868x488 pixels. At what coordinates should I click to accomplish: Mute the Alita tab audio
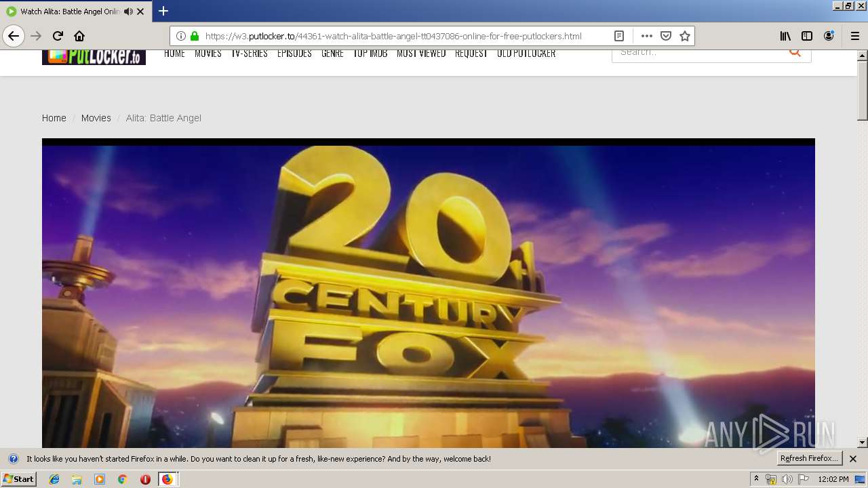pos(129,12)
